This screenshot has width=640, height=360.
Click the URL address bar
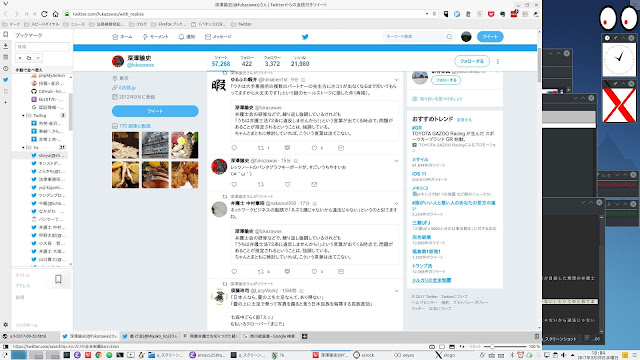click(x=247, y=14)
